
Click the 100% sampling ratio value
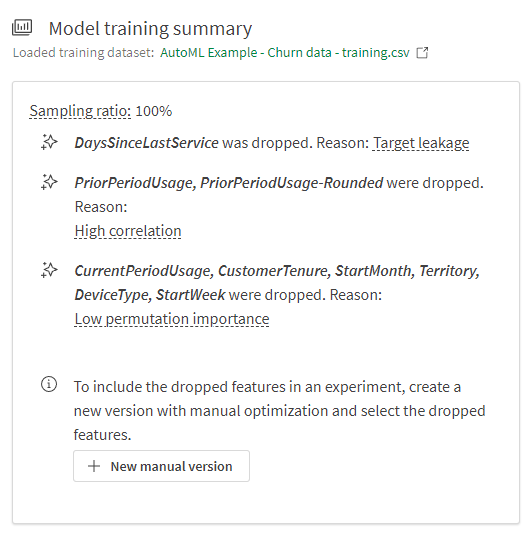(154, 111)
